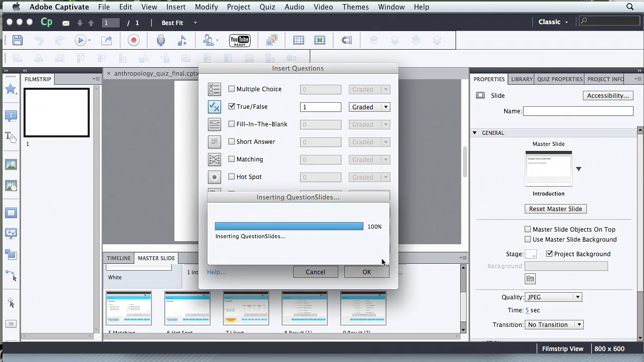644x362 pixels.
Task: Check Master Slide Objects On Top
Action: [528, 229]
